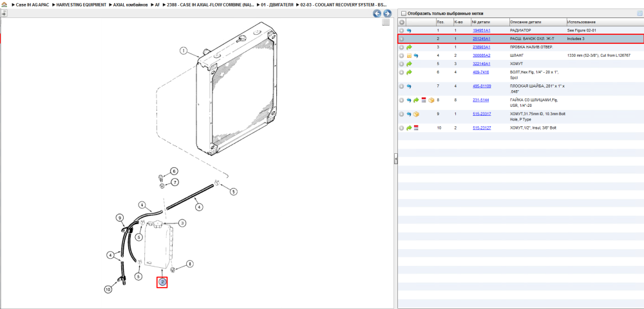644x309 pixels.
Task: Click the package box icon in row 231-5144
Action: pos(431,100)
